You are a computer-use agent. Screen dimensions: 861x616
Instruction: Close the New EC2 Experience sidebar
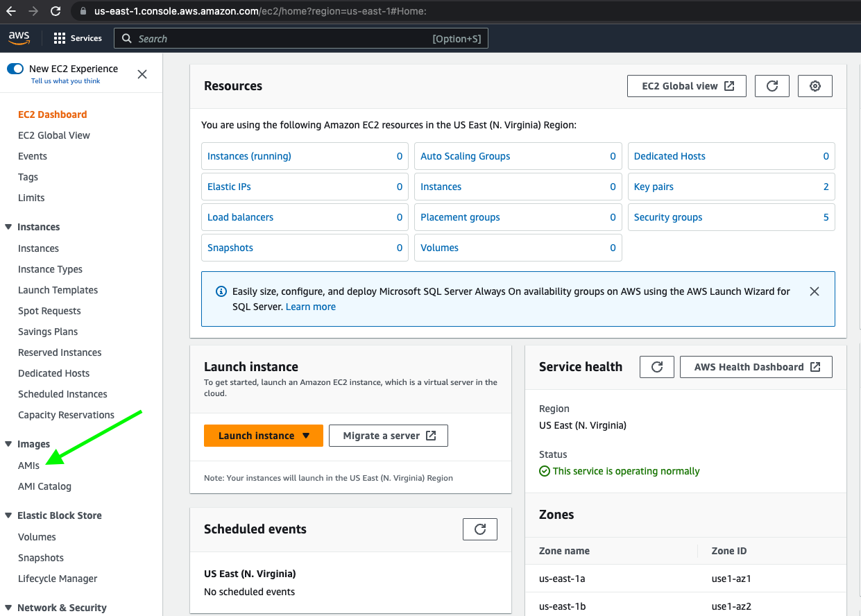point(142,74)
